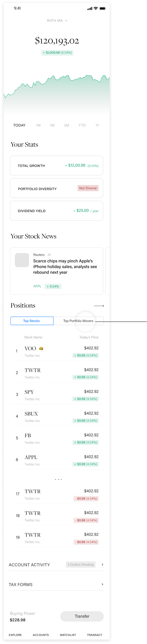The height and width of the screenshot is (644, 147).
Task: Click the Positions arrow icon
Action: click(99, 306)
